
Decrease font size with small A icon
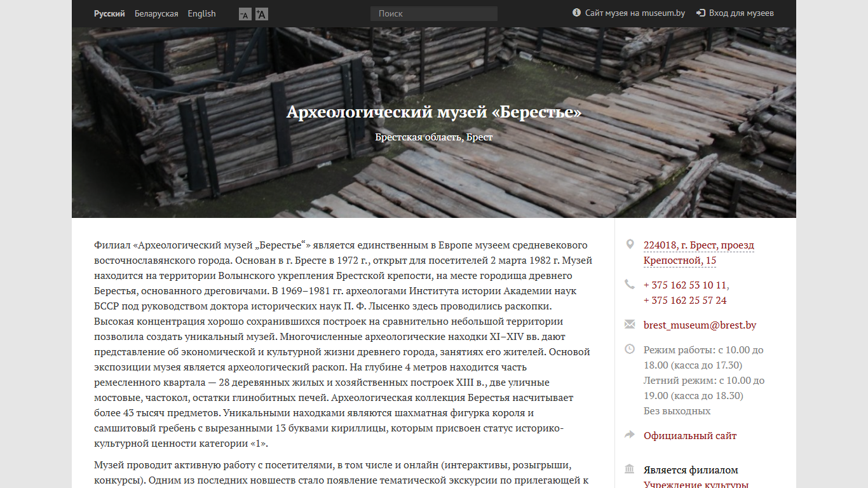pyautogui.click(x=245, y=14)
